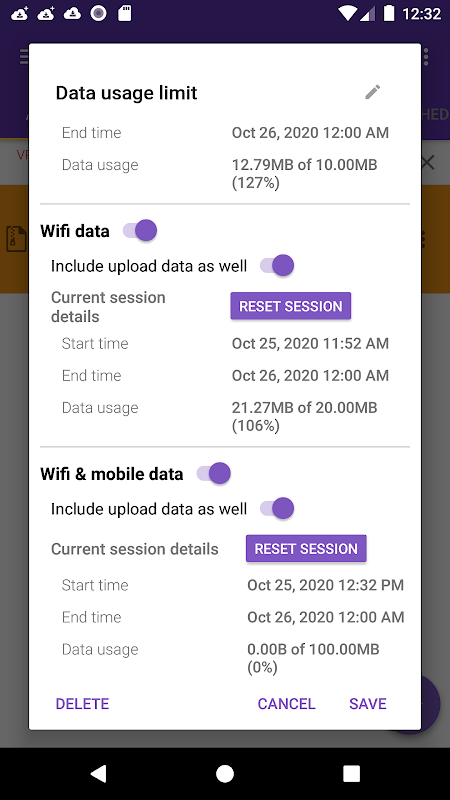Tap the first cloud download notification icon
The width and height of the screenshot is (450, 800).
(x=19, y=14)
